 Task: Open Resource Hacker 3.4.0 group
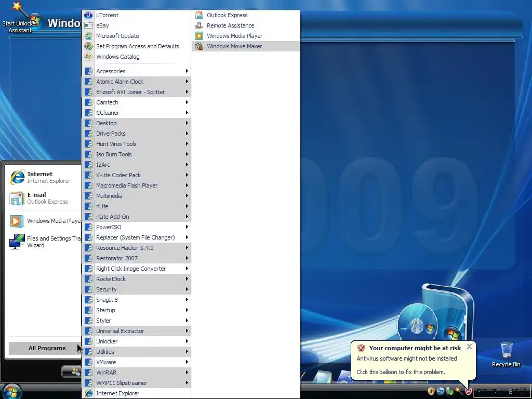pos(136,248)
